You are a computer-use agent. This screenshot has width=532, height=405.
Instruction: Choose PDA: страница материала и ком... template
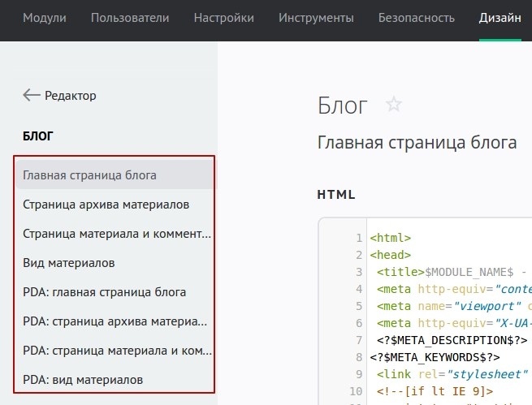click(x=116, y=351)
